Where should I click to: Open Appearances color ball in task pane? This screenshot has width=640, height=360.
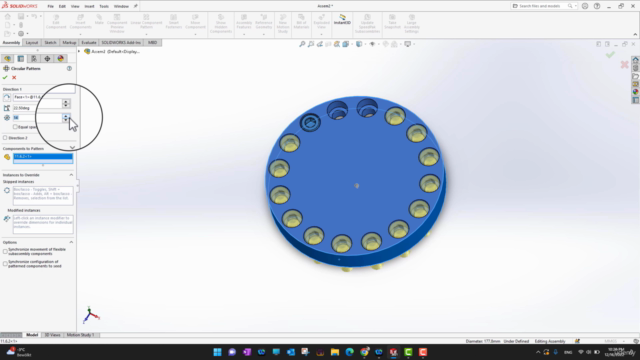pos(636,92)
